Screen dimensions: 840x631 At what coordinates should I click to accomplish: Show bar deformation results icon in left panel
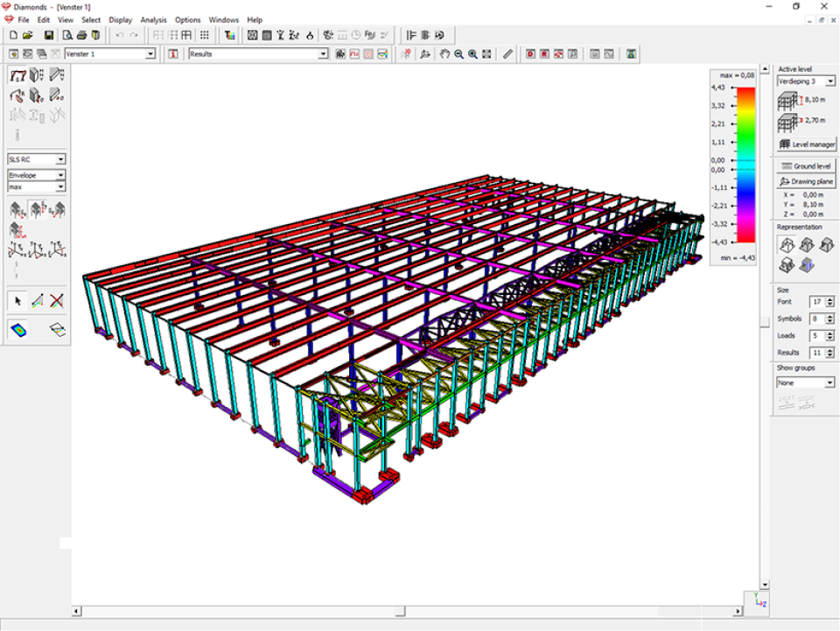(x=17, y=75)
